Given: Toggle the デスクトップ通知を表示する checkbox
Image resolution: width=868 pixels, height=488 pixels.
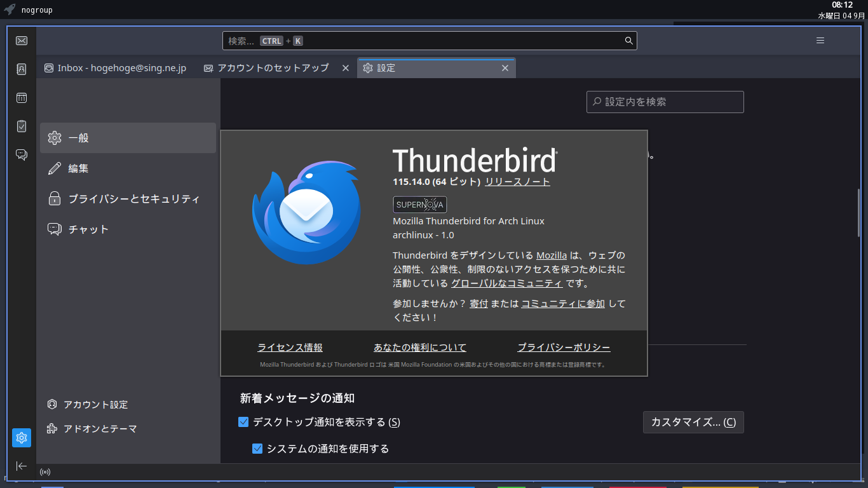Looking at the screenshot, I should point(243,422).
